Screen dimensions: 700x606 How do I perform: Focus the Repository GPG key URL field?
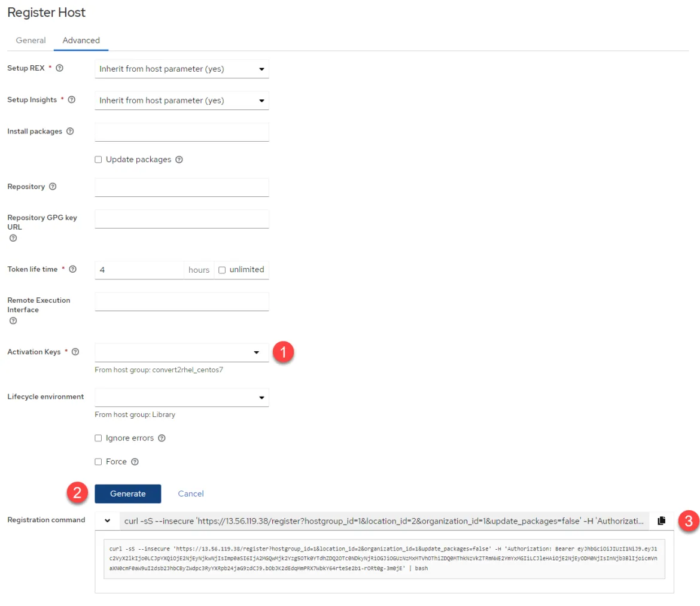point(182,219)
